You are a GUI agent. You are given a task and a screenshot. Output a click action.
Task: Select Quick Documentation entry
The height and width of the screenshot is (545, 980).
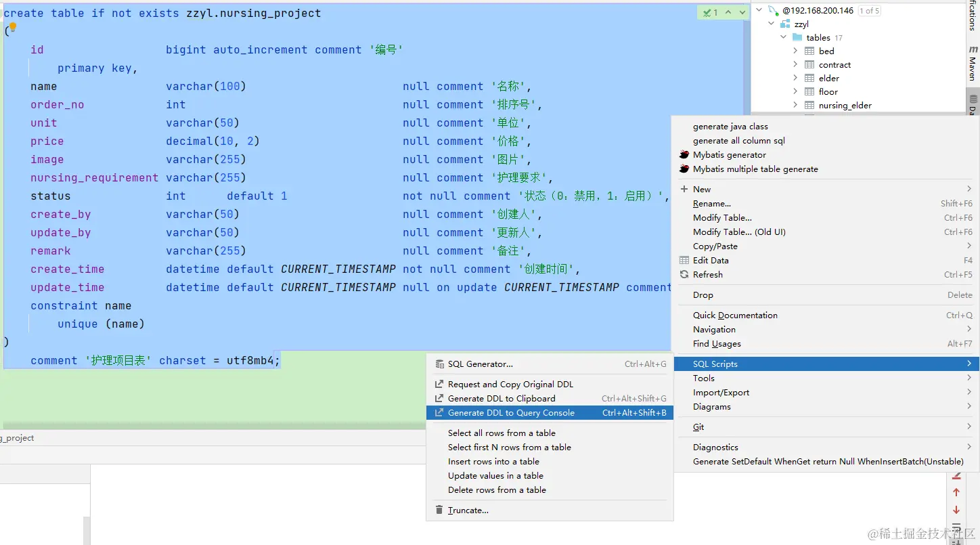point(826,315)
